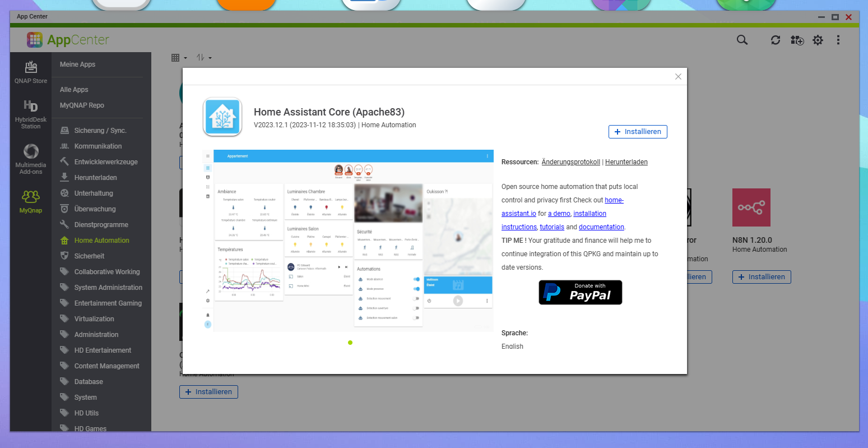Viewport: 868px width, 448px height.
Task: Open Content Management category
Action: (x=101, y=366)
